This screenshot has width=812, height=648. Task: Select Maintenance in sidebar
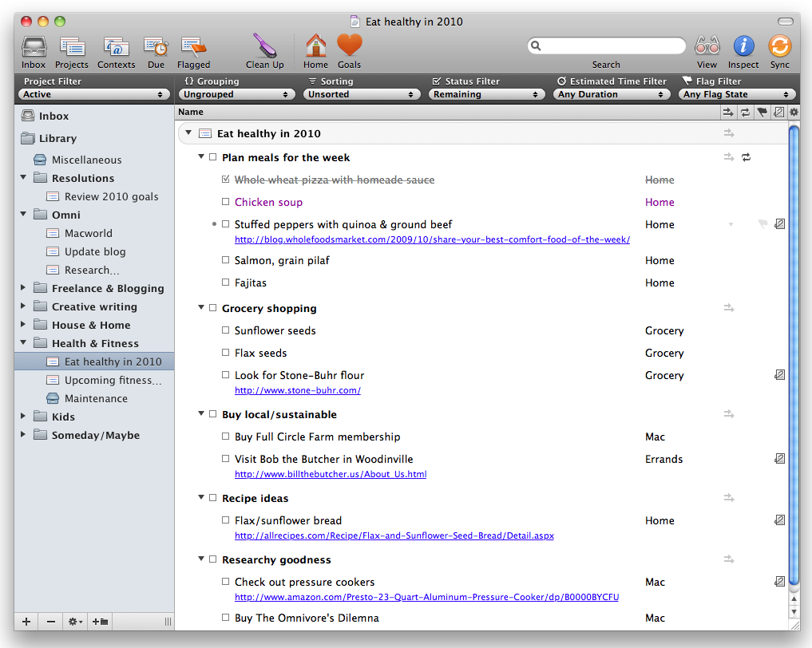pyautogui.click(x=96, y=398)
